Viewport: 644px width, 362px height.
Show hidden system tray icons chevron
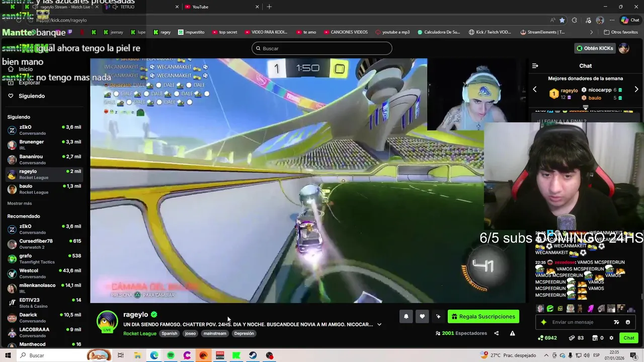pyautogui.click(x=547, y=355)
